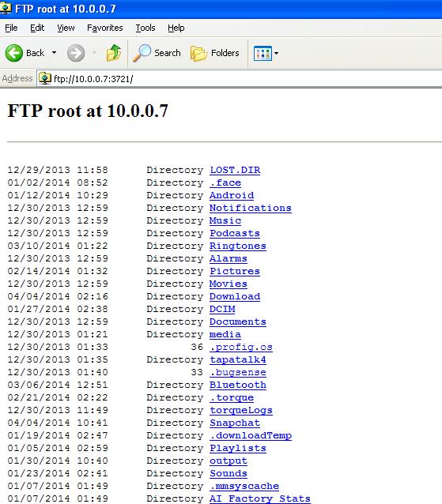Click the Views grid icon
442x504 pixels.
coord(263,54)
